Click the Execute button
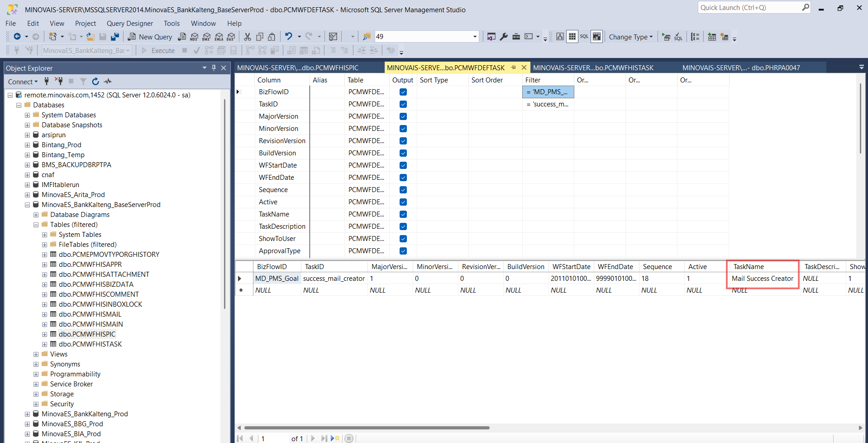868x443 pixels. [x=158, y=51]
